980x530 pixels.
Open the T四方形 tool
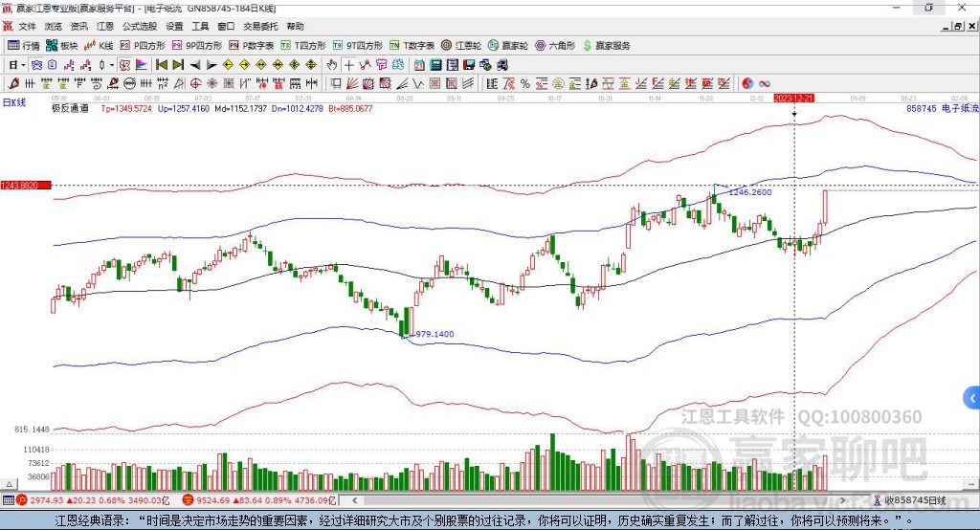pos(303,46)
